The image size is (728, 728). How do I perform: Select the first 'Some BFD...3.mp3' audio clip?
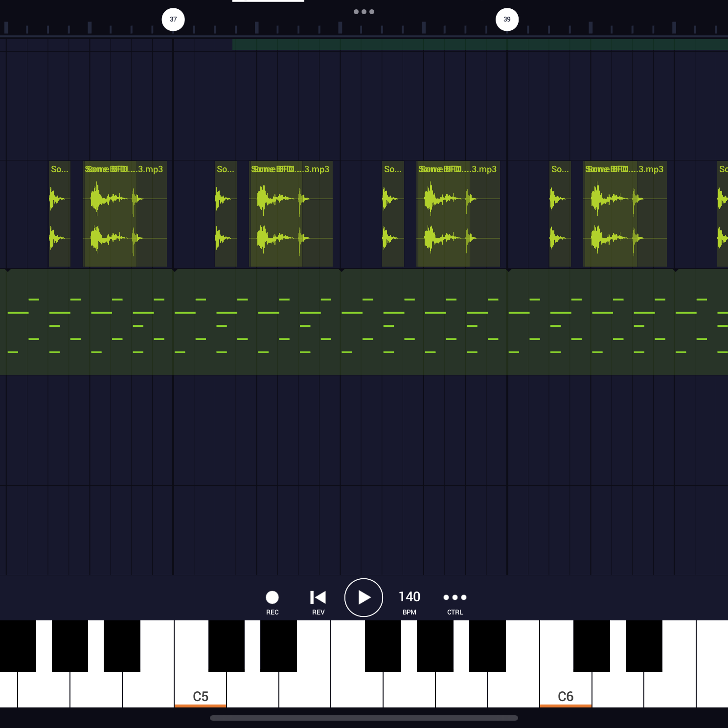[125, 214]
